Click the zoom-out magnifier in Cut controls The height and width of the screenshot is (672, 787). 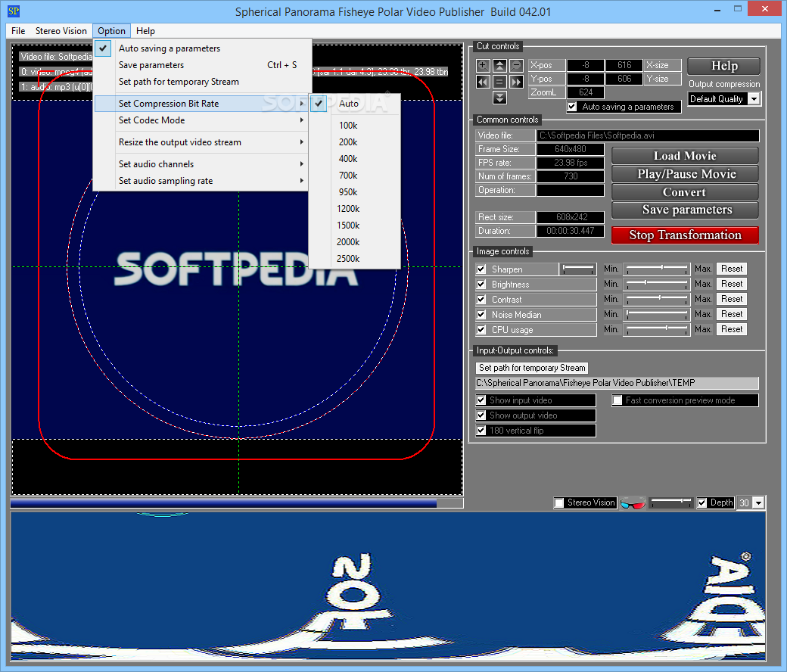point(516,65)
